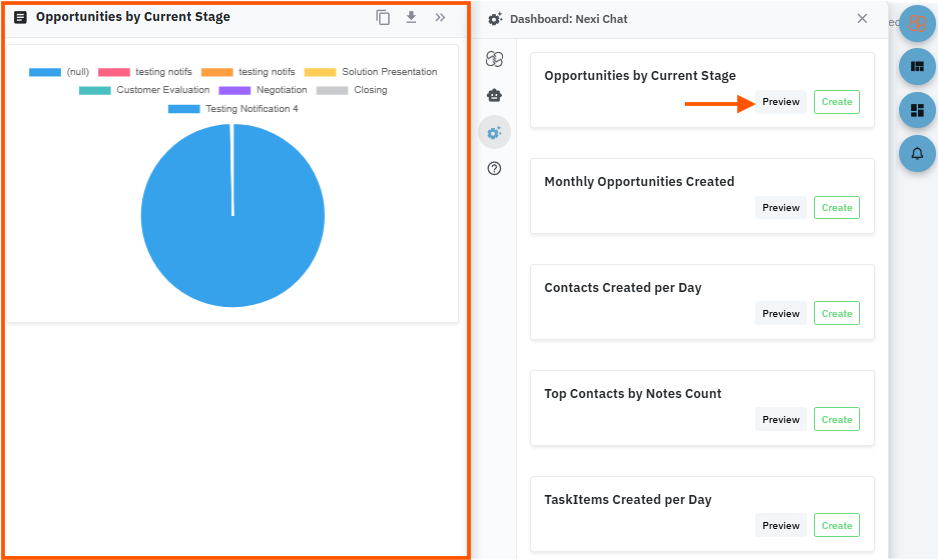Click the four-square widgets floating button
The image size is (938, 560).
(917, 110)
